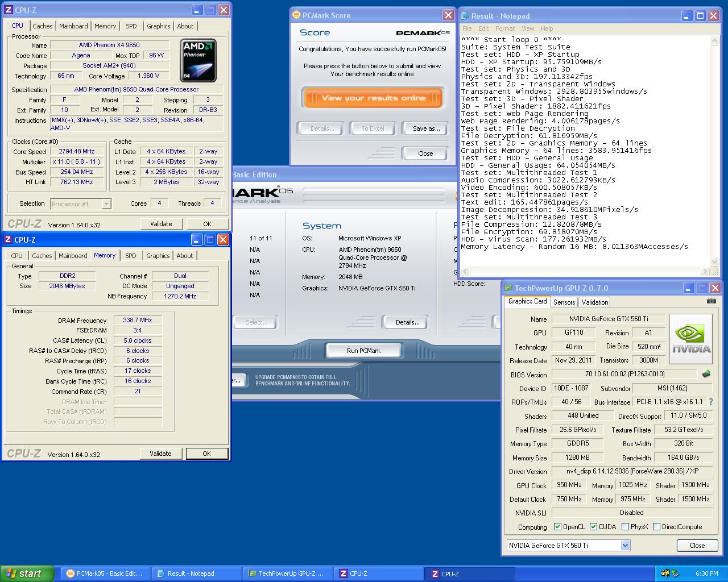Viewport: 728px width, 582px height.
Task: Click the upgrade PCMark05 banner text
Action: click(x=302, y=380)
